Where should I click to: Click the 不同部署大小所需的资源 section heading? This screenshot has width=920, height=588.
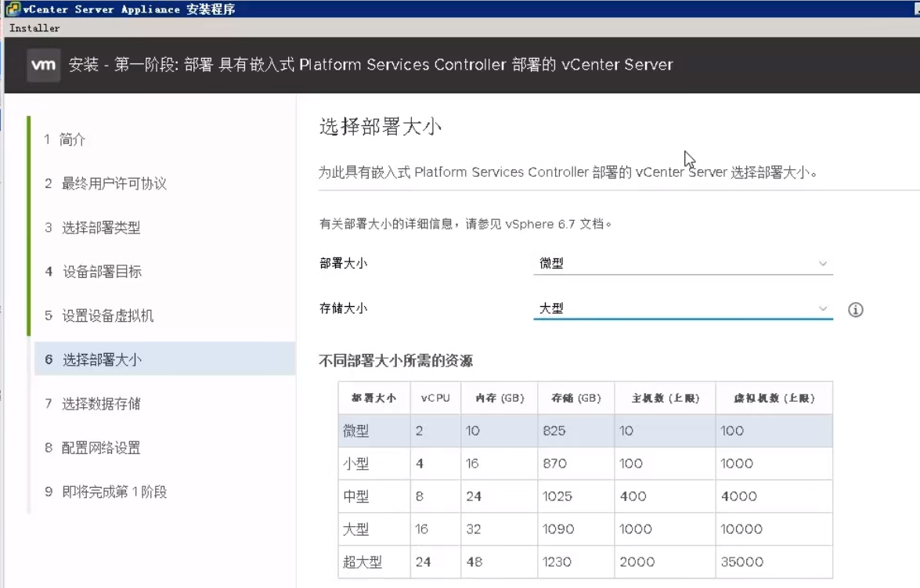(395, 361)
